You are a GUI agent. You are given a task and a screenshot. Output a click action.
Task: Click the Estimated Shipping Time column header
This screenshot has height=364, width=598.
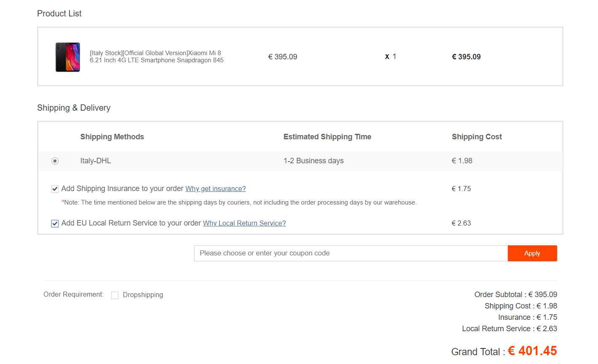(x=327, y=137)
